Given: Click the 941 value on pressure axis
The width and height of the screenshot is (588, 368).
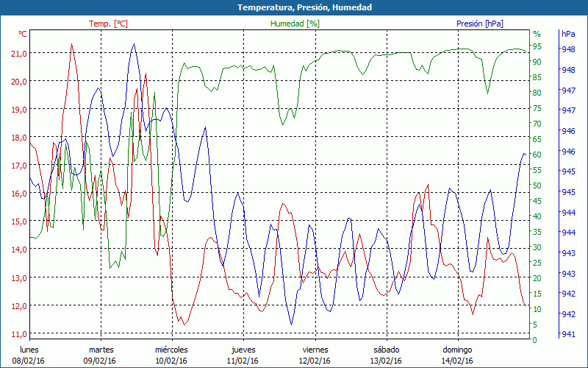Looking at the screenshot, I should coord(568,334).
